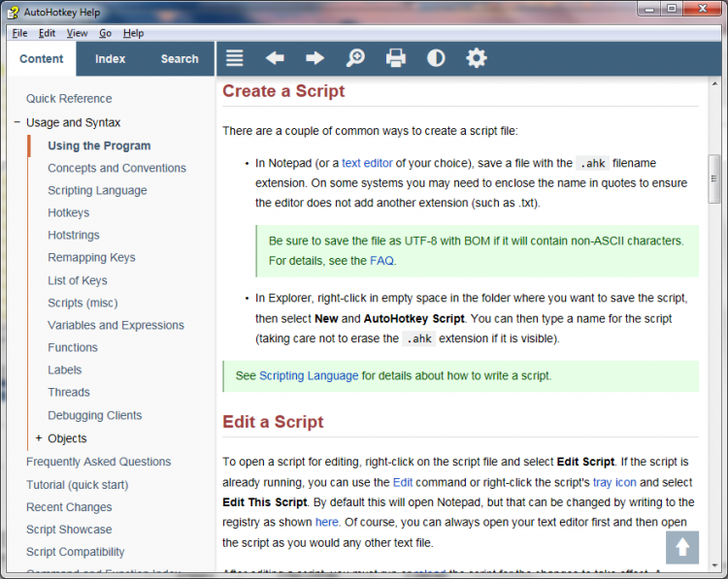Open Concepts and Conventions topic
Viewport: 728px width, 579px height.
116,168
